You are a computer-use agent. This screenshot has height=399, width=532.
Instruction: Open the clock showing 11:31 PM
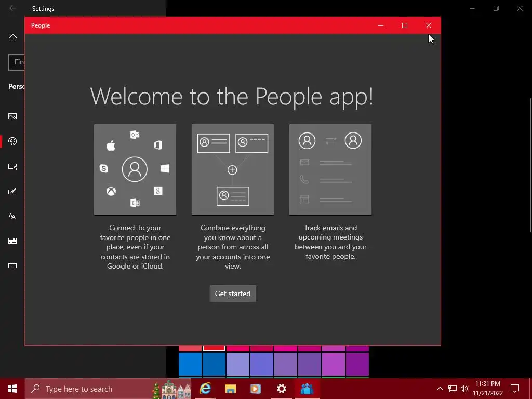tap(488, 389)
